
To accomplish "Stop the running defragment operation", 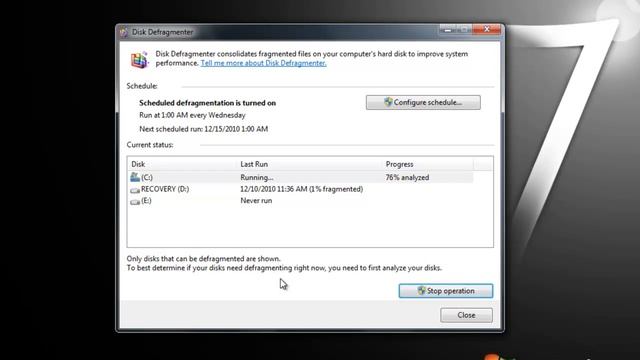I will click(x=446, y=291).
